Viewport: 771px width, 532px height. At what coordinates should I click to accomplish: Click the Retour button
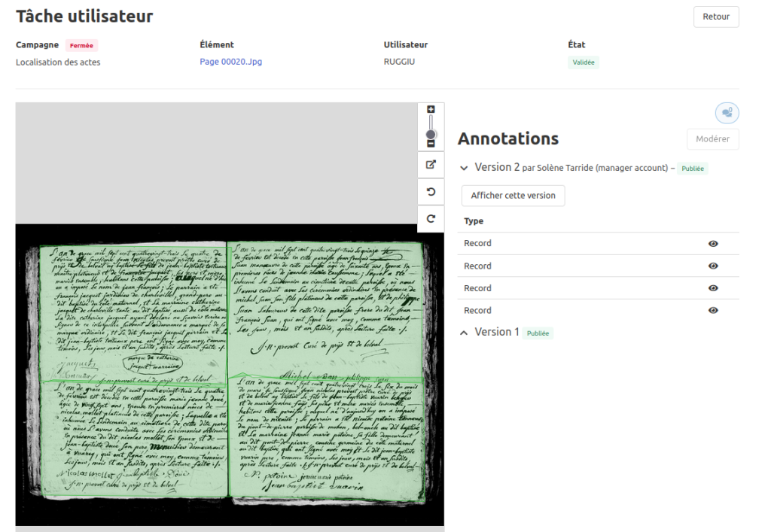[x=715, y=17]
